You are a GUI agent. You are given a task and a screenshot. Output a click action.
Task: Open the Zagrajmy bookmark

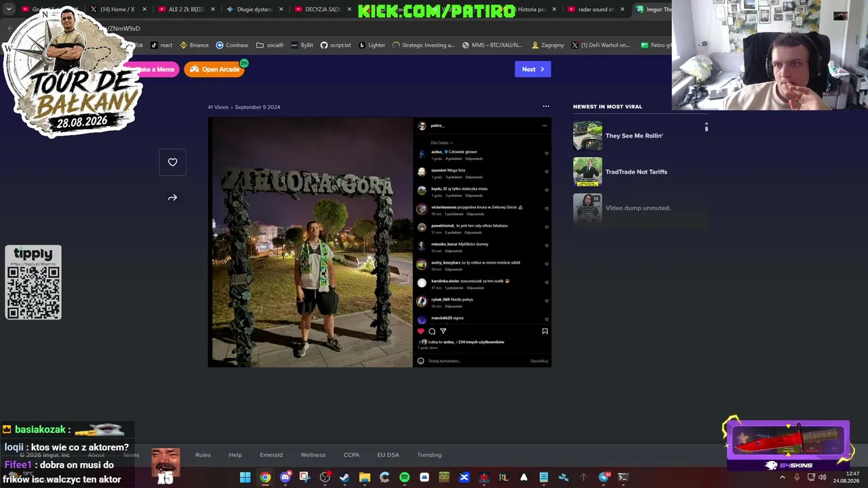(548, 45)
